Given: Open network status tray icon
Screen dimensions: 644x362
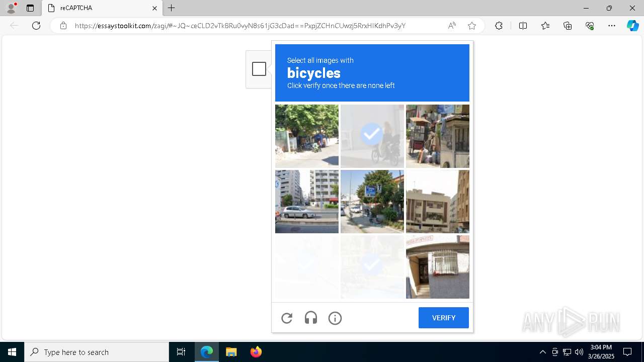Looking at the screenshot, I should (x=567, y=352).
